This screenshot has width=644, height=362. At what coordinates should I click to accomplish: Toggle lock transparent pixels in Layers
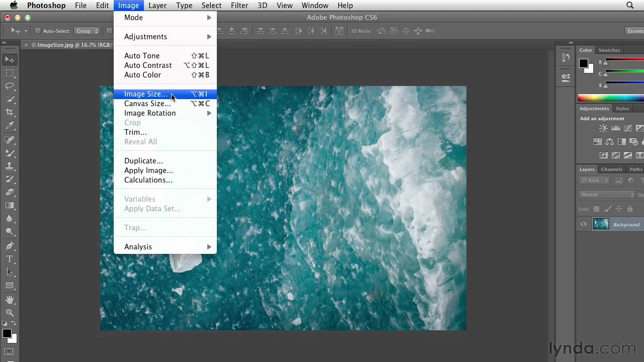(x=597, y=209)
